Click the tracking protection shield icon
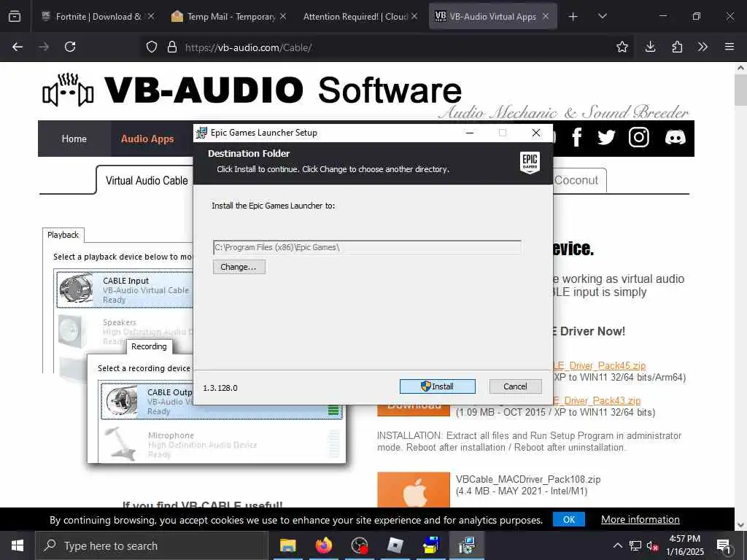The image size is (747, 560). pyautogui.click(x=152, y=47)
